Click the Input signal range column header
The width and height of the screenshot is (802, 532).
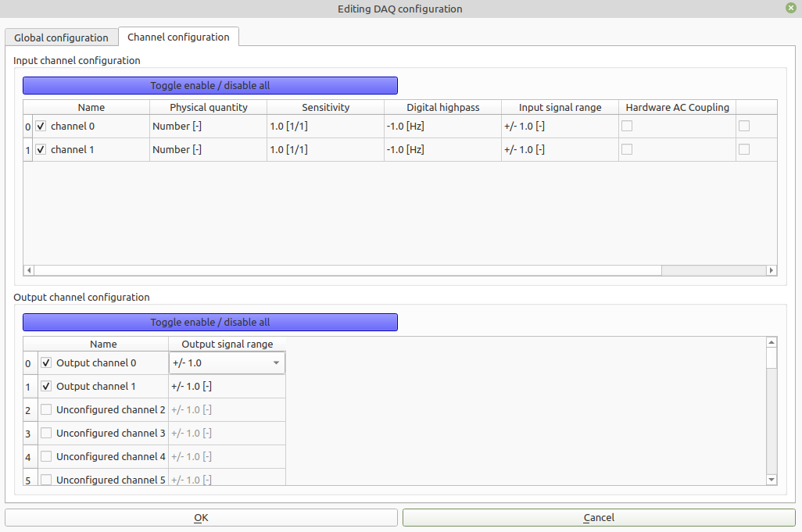click(x=560, y=107)
